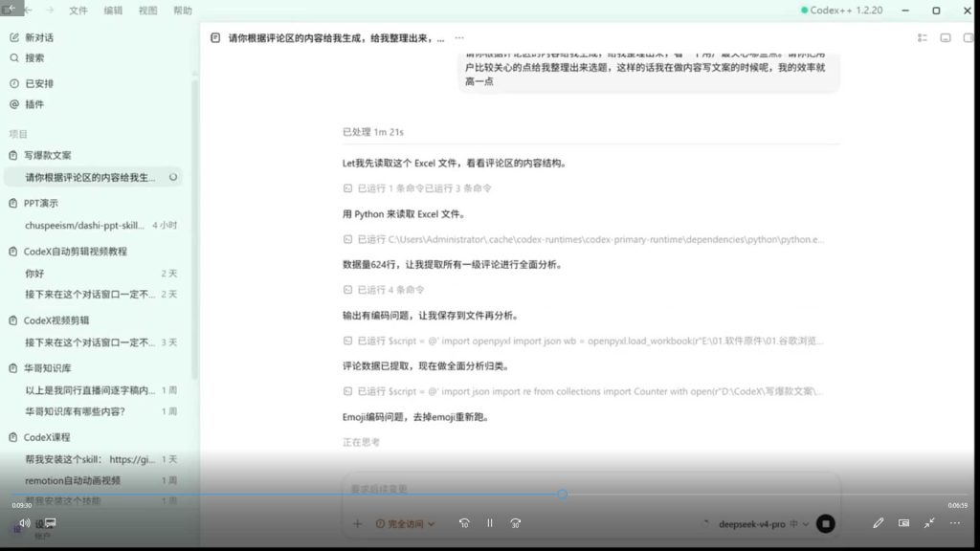Click the player back arrow at top-left
Viewport: 980px width, 551px height.
pyautogui.click(x=11, y=8)
